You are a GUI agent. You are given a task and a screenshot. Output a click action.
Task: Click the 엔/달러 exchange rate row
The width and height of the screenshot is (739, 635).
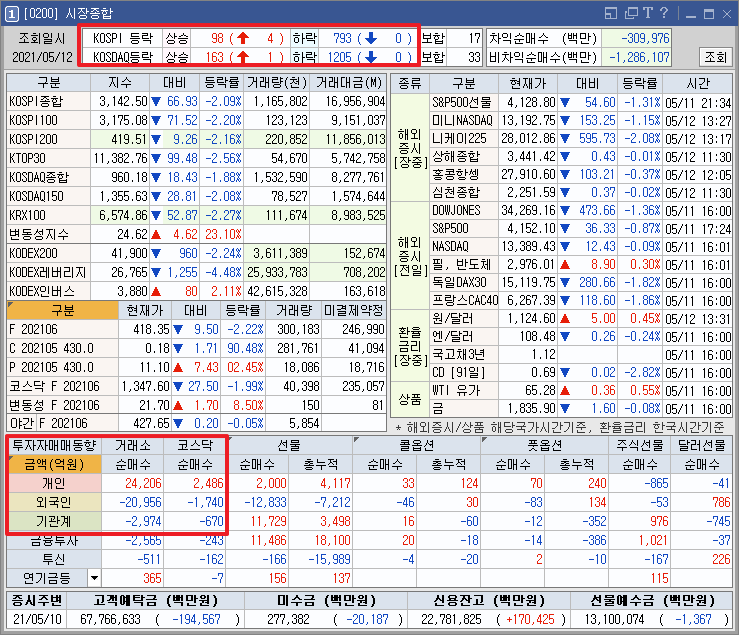click(581, 337)
